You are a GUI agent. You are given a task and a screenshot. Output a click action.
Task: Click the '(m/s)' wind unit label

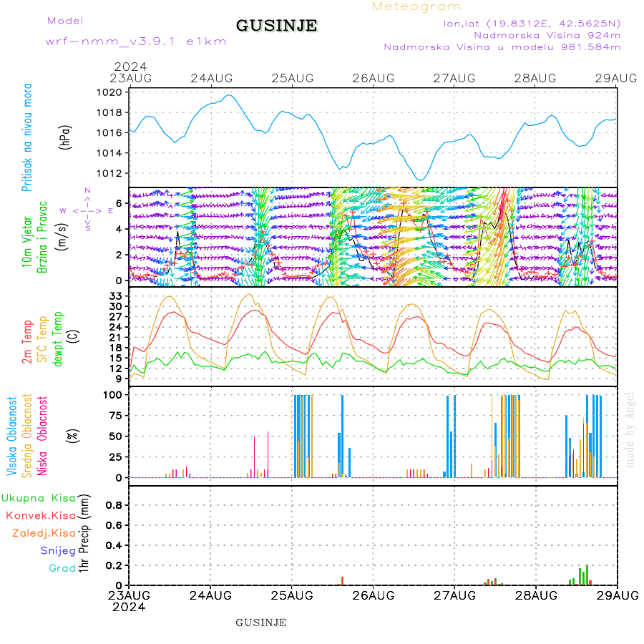62,237
